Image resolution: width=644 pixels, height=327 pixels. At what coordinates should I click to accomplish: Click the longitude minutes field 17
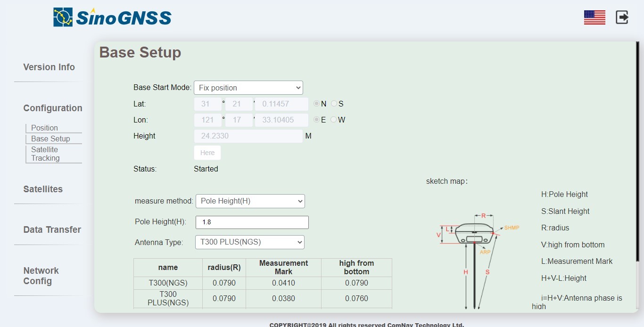[239, 120]
